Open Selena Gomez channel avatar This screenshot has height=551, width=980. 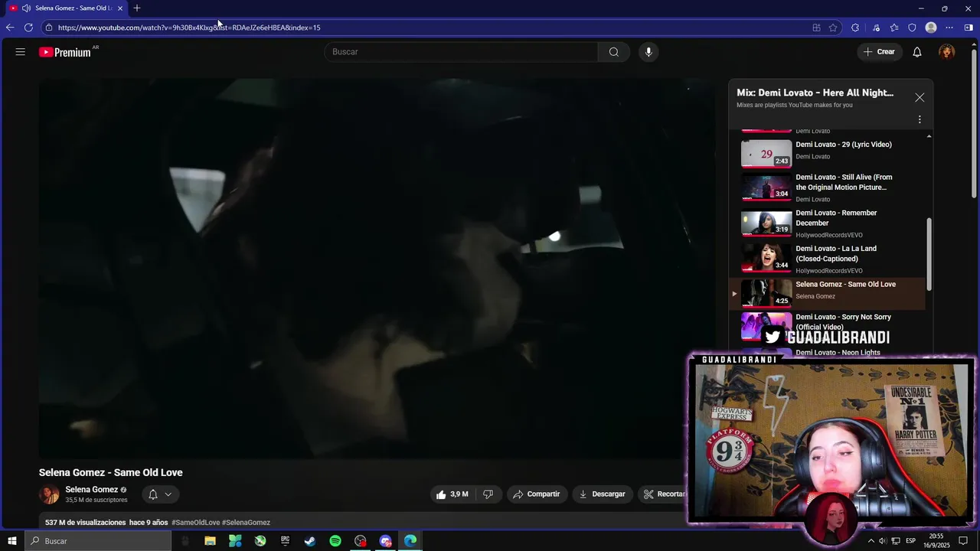(x=49, y=494)
